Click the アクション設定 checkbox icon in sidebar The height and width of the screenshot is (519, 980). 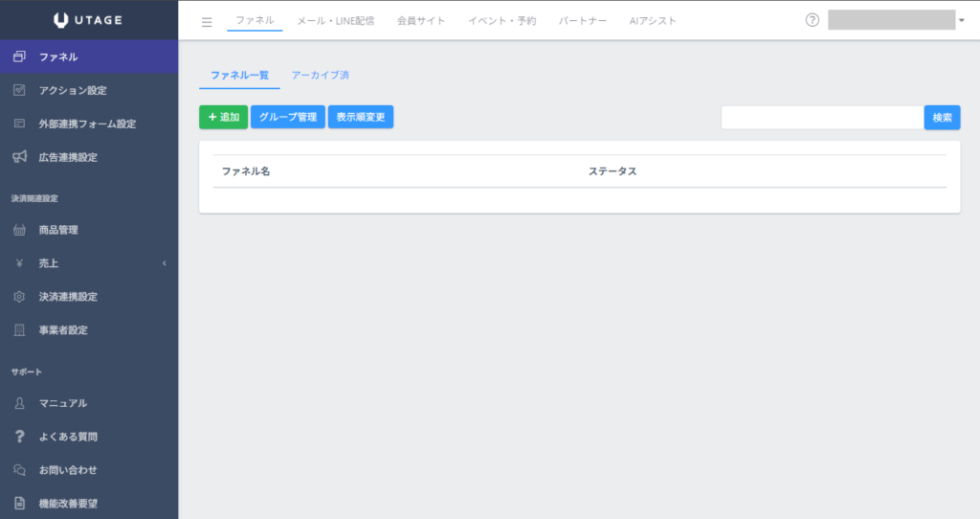point(19,90)
